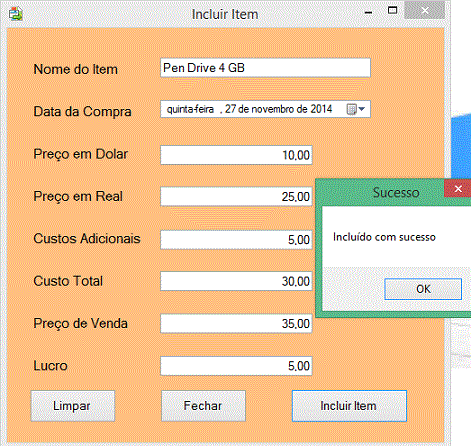The image size is (471, 446).
Task: Select the Preço em Dolar field
Action: [236, 155]
